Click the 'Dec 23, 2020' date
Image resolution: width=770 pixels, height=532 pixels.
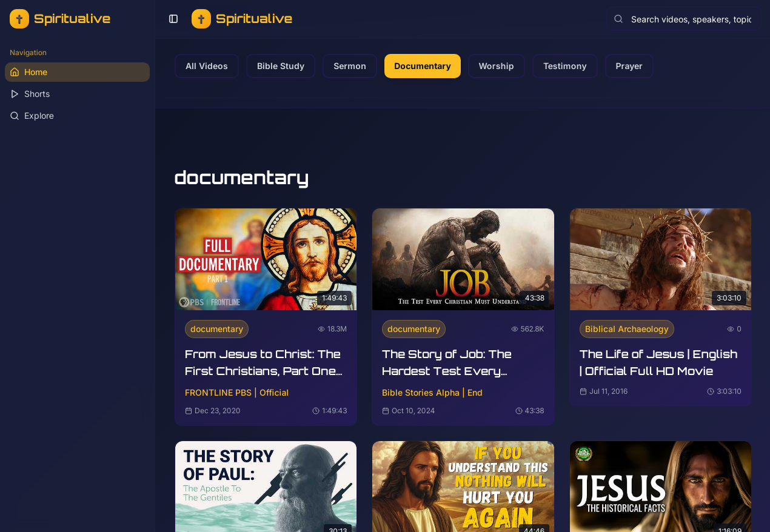[217, 411]
